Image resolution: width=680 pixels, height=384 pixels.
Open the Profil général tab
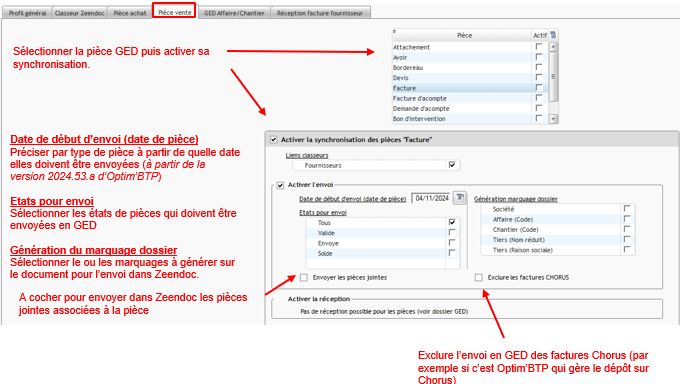click(x=27, y=13)
